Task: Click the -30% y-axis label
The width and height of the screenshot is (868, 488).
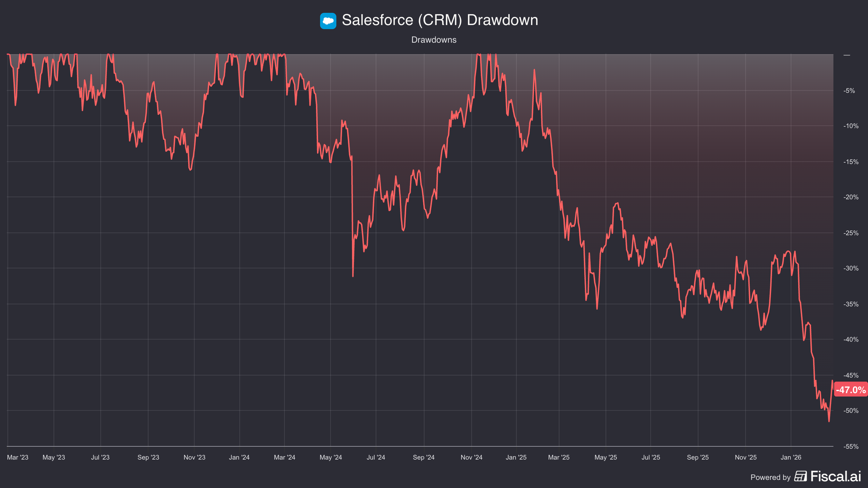Action: coord(851,268)
